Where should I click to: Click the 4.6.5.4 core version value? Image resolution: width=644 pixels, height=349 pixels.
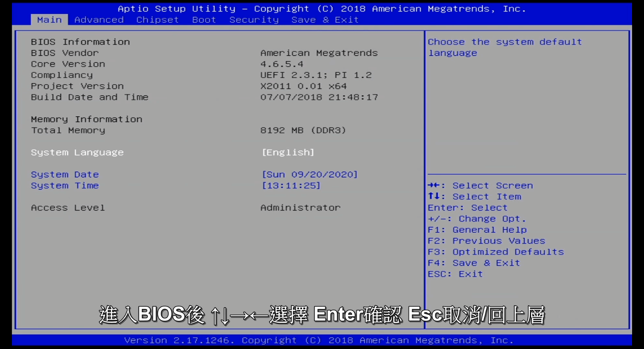282,64
